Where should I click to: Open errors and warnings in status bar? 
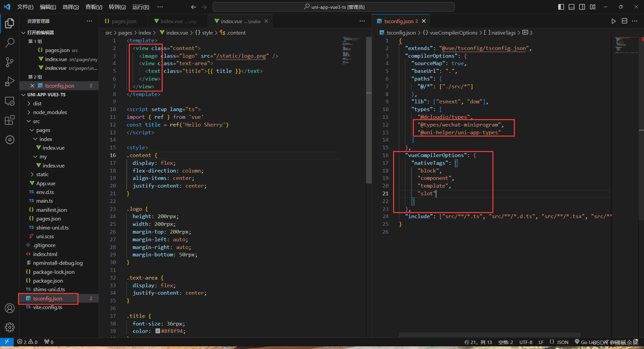tap(27, 342)
